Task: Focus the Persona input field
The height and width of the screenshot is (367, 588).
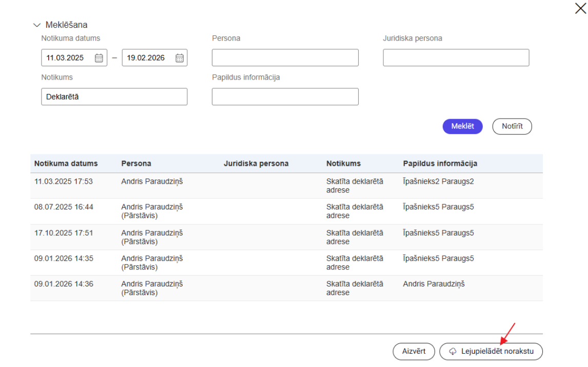Action: click(x=285, y=58)
